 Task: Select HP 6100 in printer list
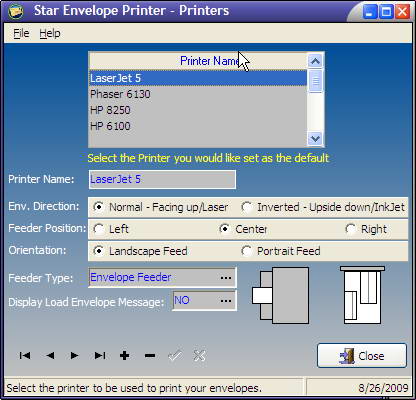click(x=198, y=126)
